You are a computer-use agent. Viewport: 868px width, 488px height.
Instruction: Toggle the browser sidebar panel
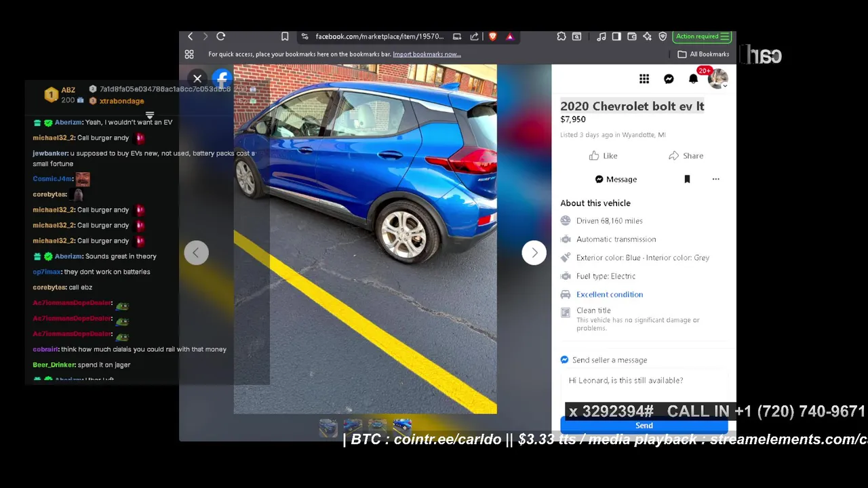[x=616, y=37]
